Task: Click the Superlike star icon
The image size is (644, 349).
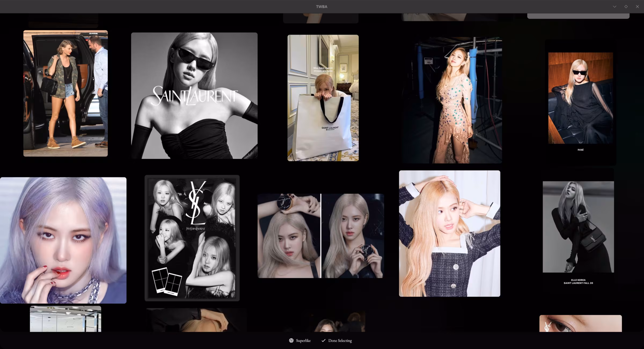Action: click(291, 340)
